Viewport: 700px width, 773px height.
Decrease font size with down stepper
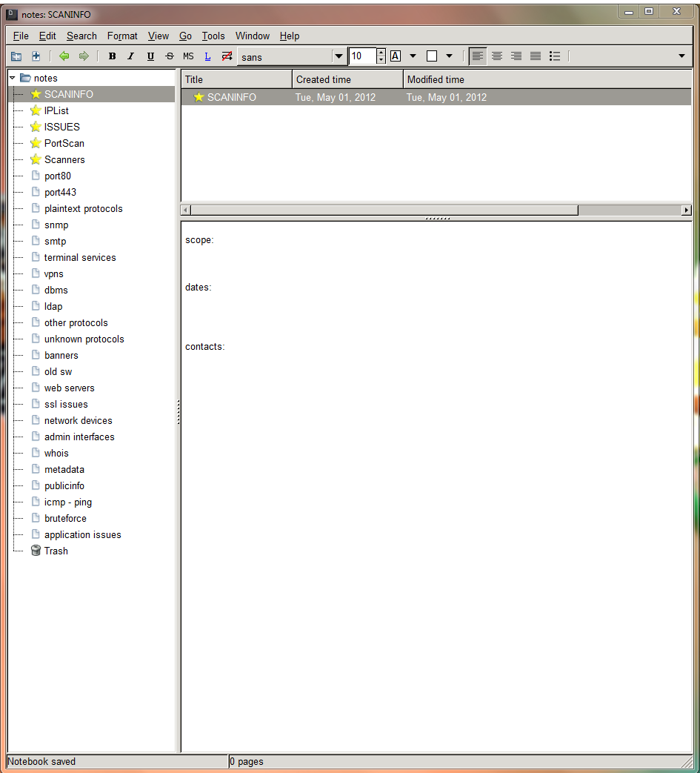(x=381, y=60)
